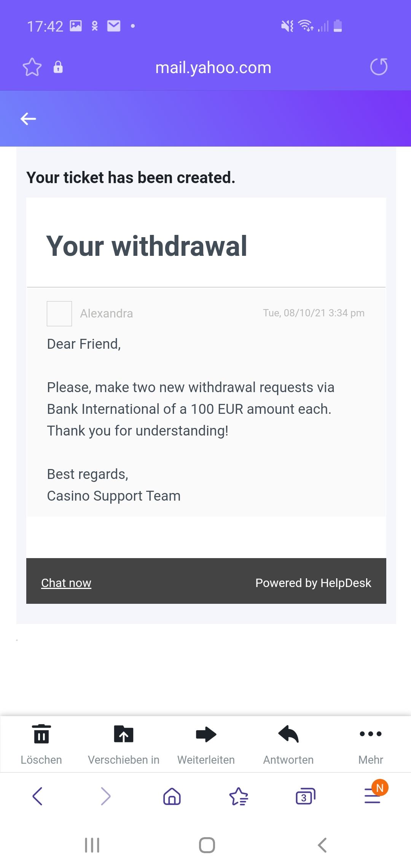This screenshot has height=868, width=411.
Task: Tap the bookmark star icon
Action: (x=32, y=67)
